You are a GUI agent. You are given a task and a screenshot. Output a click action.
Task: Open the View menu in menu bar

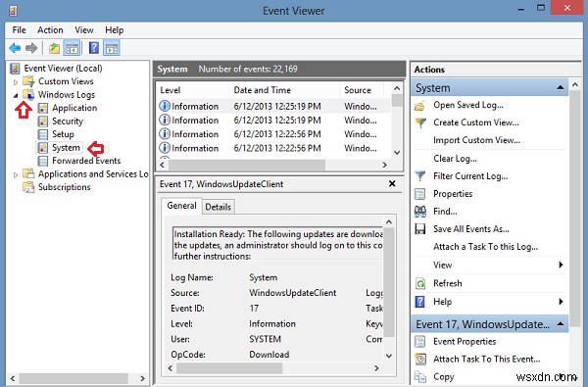(83, 30)
